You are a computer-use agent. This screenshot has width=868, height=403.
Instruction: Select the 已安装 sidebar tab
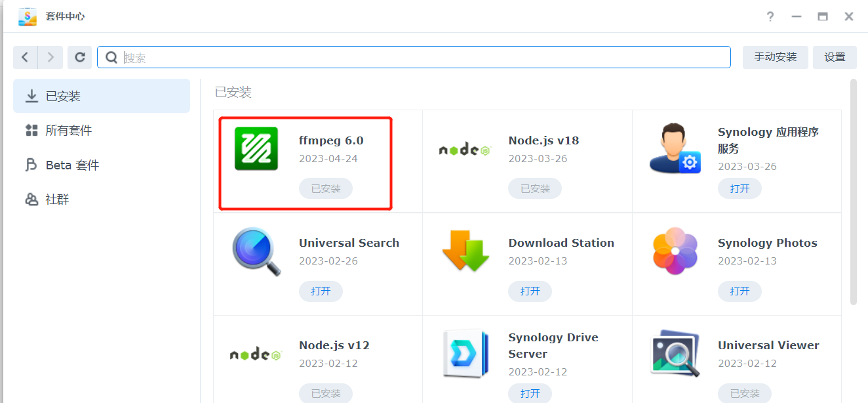102,96
